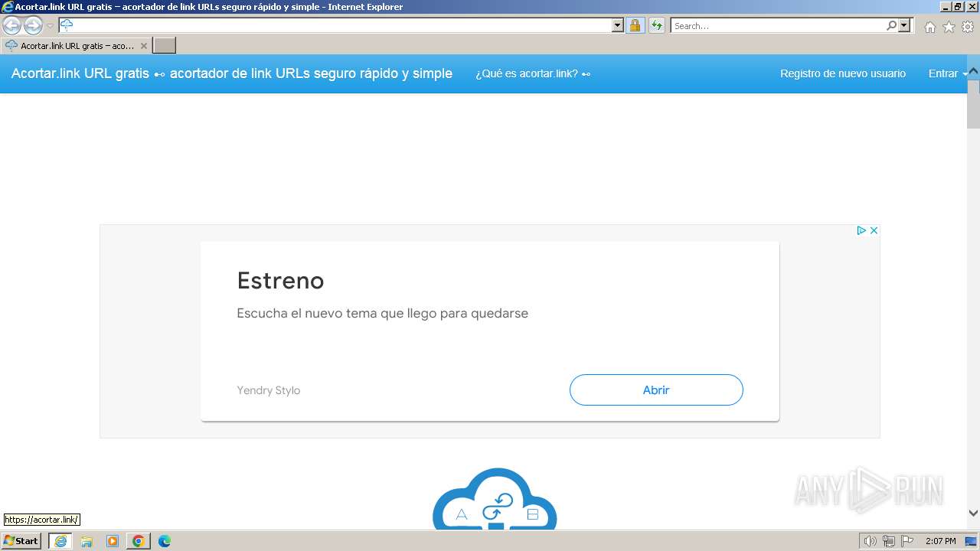This screenshot has height=551, width=980.
Task: Open File Explorer from the taskbar
Action: 87,541
